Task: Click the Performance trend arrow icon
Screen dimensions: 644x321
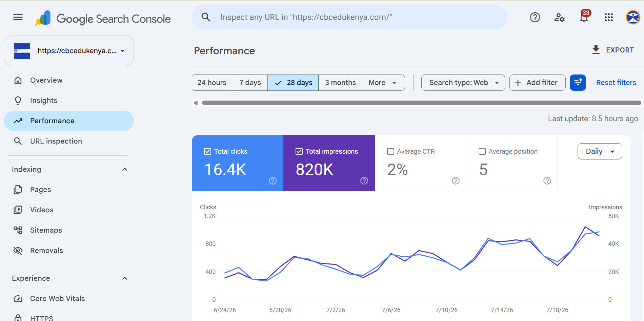Action: pyautogui.click(x=18, y=121)
